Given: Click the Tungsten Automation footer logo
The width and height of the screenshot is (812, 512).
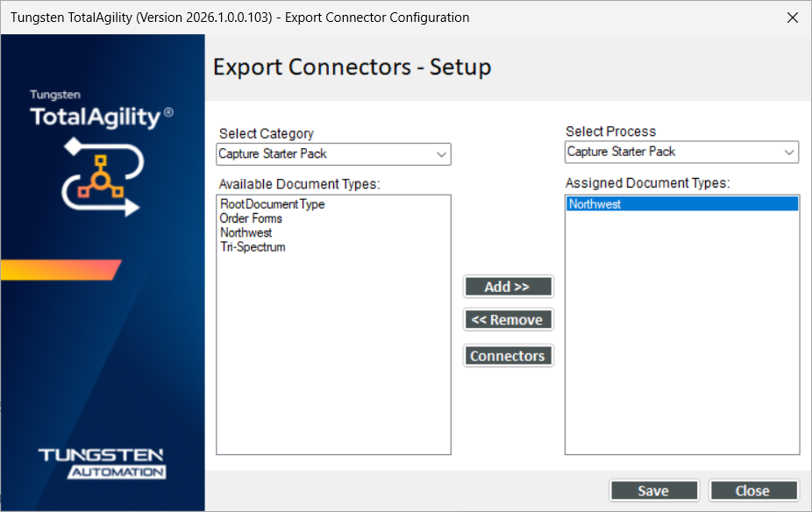Looking at the screenshot, I should coord(103,463).
